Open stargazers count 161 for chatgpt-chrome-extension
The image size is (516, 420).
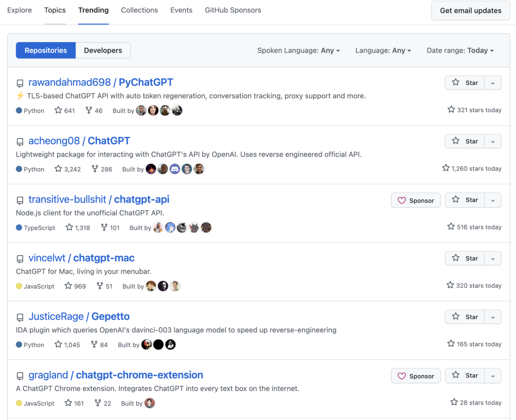coord(75,403)
